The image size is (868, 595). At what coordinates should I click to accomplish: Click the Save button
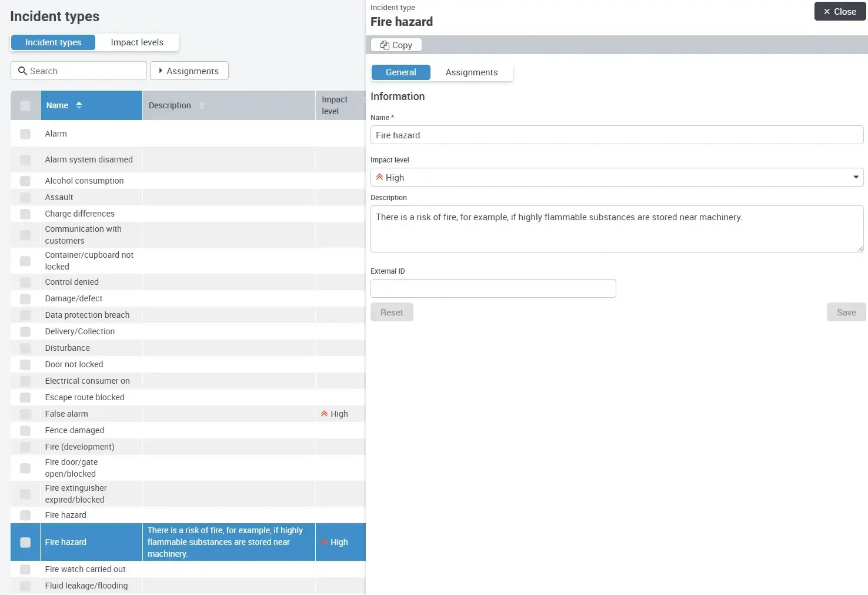[x=846, y=312]
